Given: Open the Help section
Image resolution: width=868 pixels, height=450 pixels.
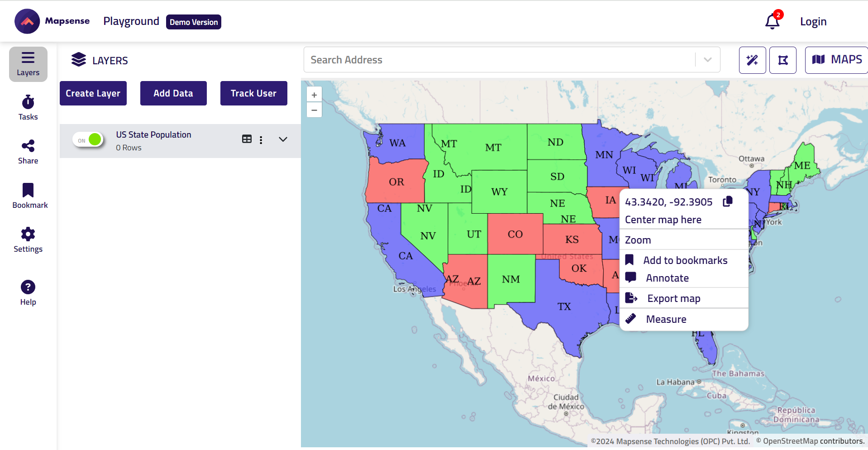Looking at the screenshot, I should [x=28, y=293].
